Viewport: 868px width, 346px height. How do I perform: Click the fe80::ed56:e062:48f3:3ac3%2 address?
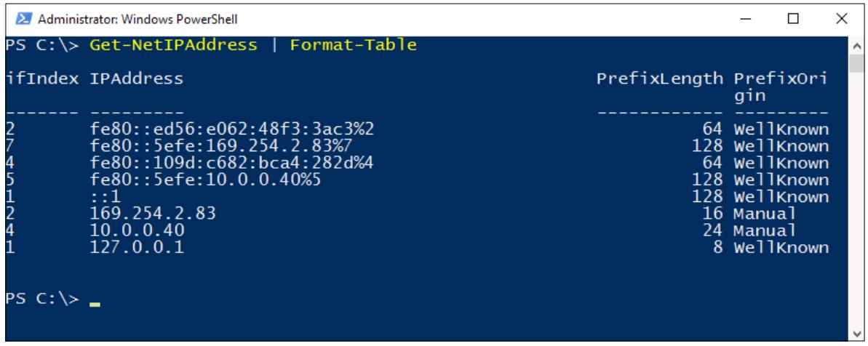(232, 129)
